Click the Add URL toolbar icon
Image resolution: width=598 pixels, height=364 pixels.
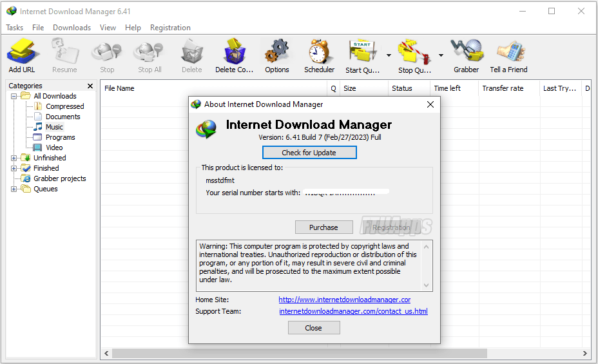tap(23, 52)
